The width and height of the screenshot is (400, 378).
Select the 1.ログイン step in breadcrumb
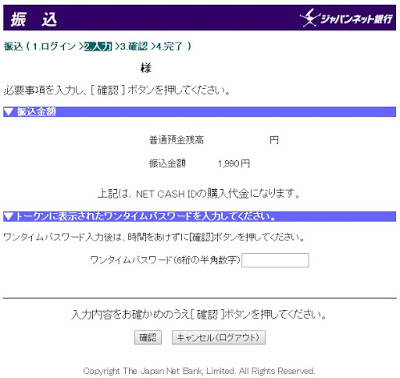click(54, 46)
